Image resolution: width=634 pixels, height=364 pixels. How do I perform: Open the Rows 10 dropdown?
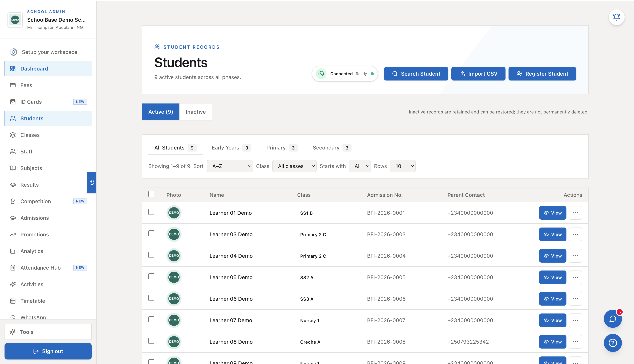(402, 166)
